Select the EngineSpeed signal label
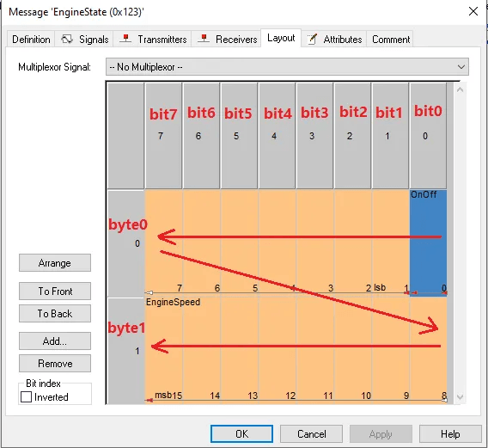Viewport: 488px width, 448px height. 173,302
